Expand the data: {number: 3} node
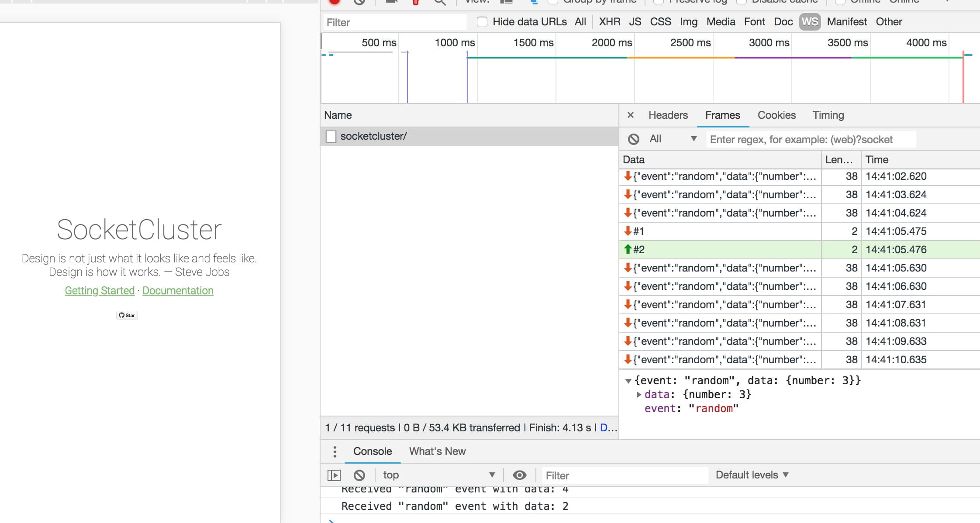980x523 pixels. [x=638, y=395]
